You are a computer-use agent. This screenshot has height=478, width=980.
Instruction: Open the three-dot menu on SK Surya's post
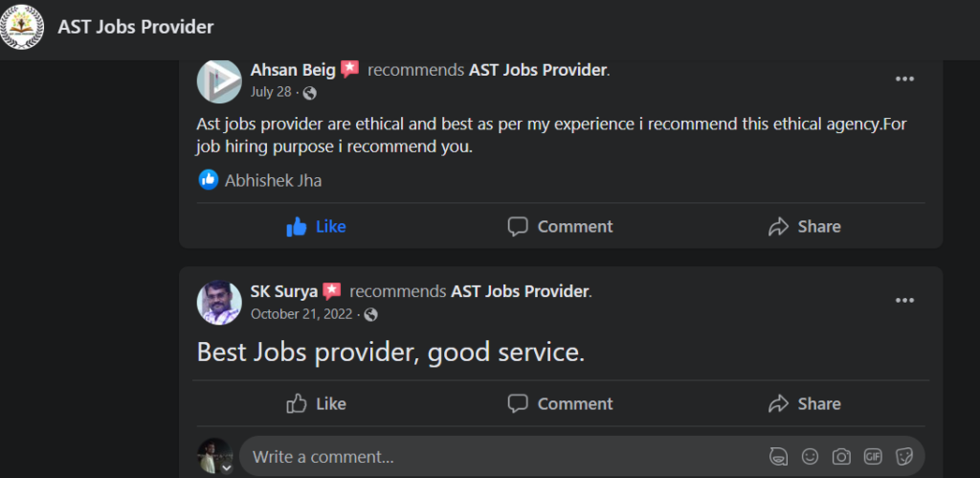[x=904, y=301]
